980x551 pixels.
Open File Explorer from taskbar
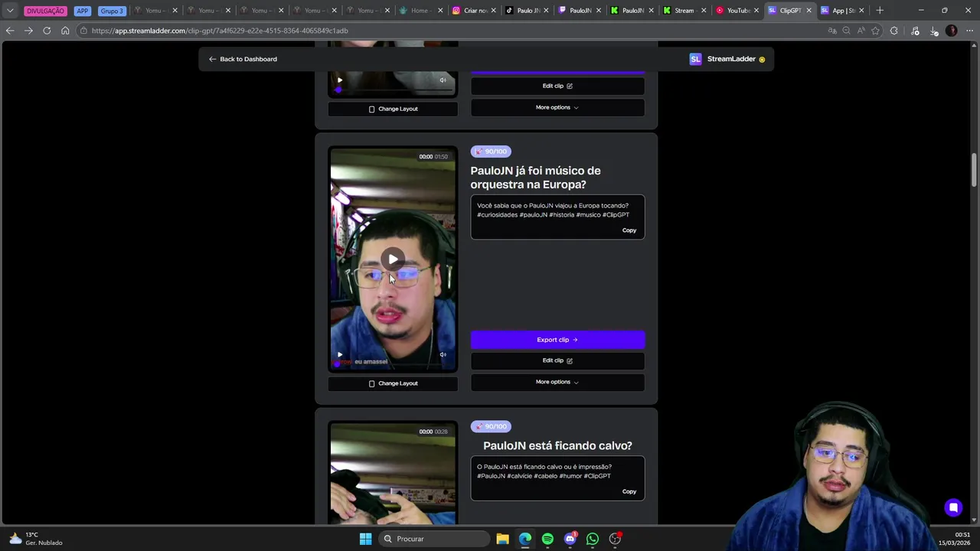click(x=502, y=539)
